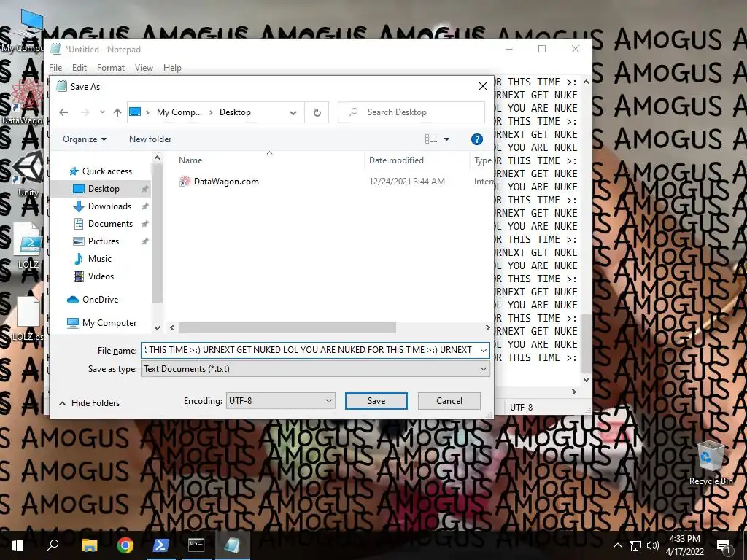Viewport: 747px width, 560px height.
Task: Click the Cancel button
Action: pos(449,401)
